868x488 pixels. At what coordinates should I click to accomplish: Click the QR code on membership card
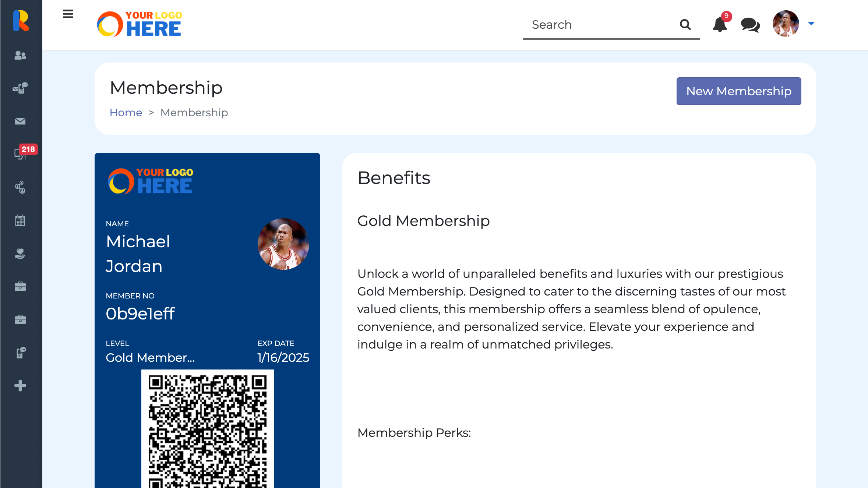[208, 431]
